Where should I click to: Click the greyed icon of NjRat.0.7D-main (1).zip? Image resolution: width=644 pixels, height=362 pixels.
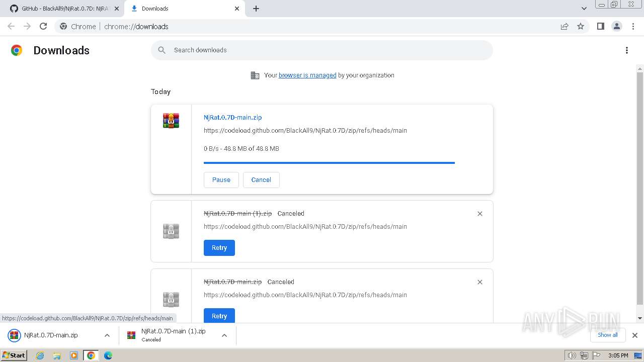coord(171,231)
